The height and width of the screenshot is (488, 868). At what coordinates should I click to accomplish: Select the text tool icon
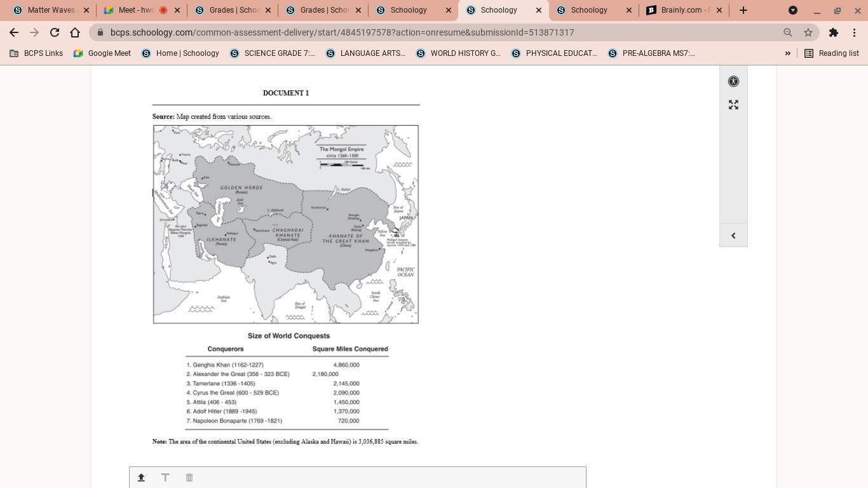(x=165, y=477)
